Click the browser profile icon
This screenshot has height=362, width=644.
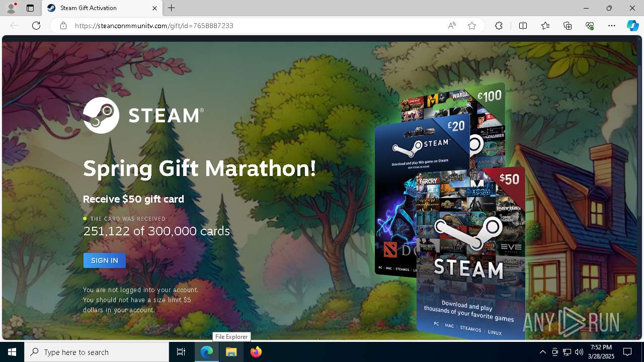[11, 8]
